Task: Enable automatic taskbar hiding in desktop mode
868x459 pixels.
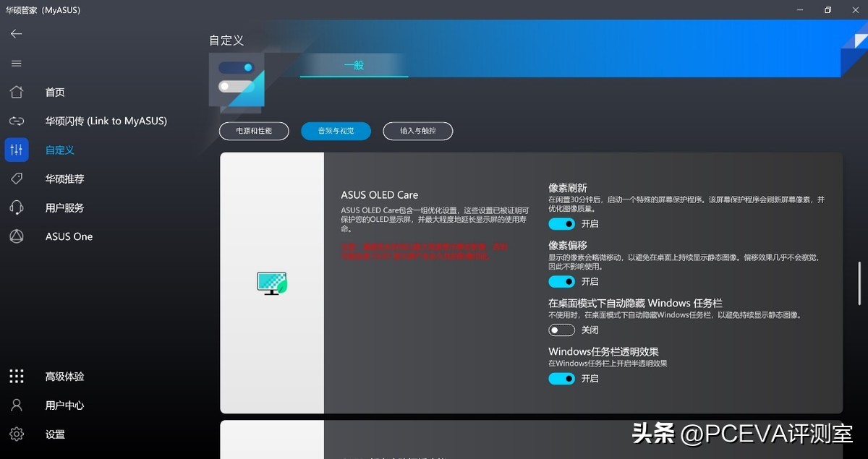Action: (x=561, y=330)
